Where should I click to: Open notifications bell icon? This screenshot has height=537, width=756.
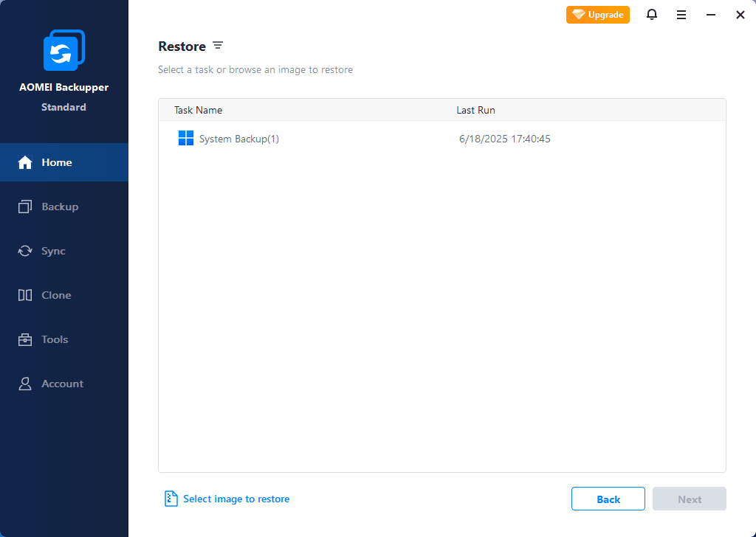(x=651, y=15)
